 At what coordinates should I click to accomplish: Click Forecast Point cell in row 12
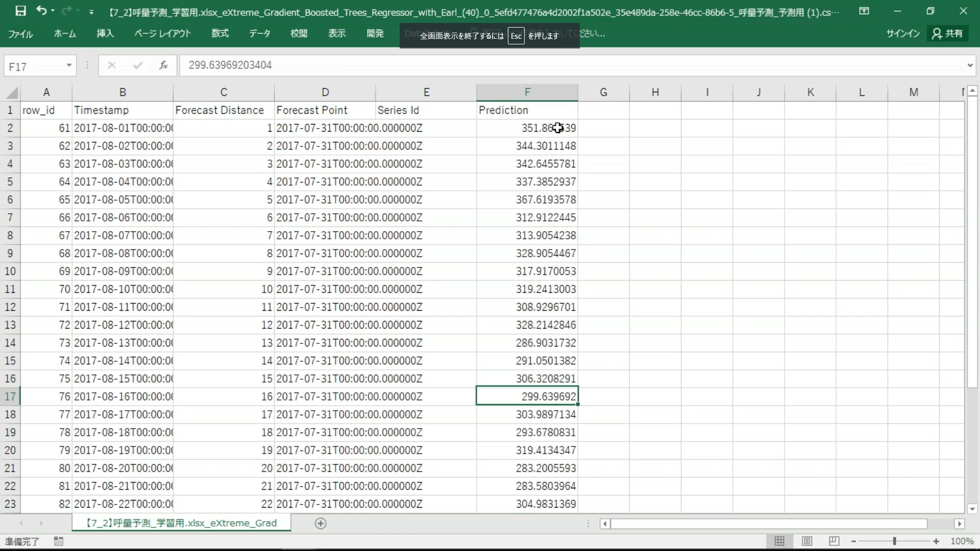point(325,307)
